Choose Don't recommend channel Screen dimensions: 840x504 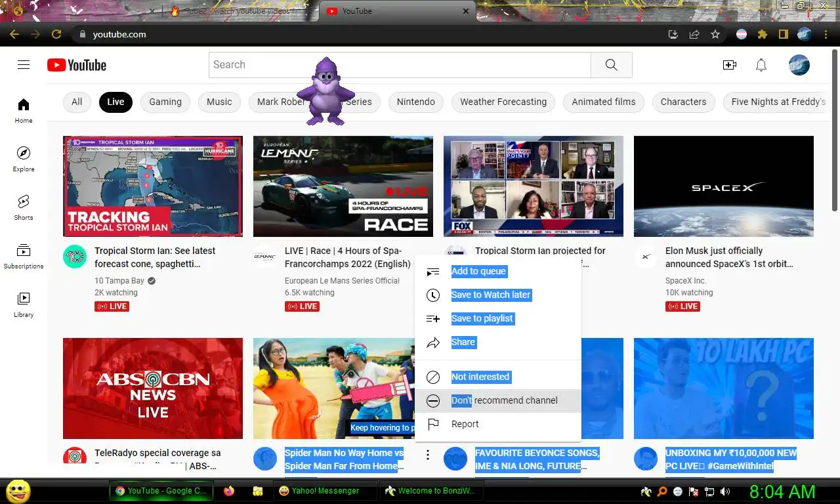coord(498,400)
